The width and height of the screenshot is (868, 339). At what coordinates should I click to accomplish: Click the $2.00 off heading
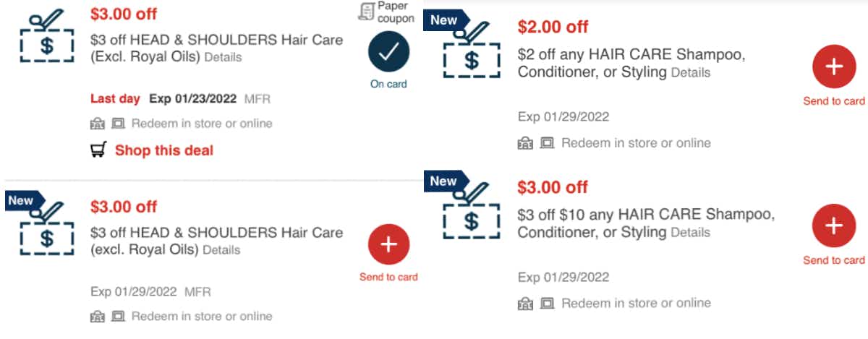pyautogui.click(x=553, y=27)
